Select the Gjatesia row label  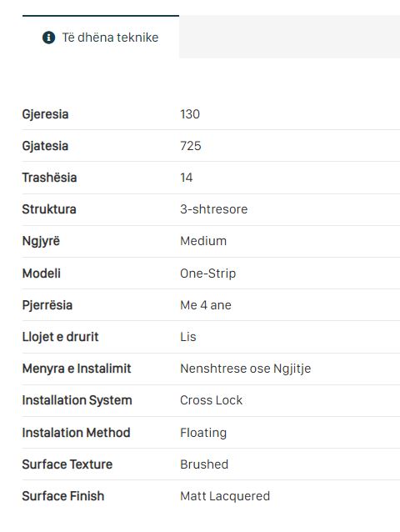45,146
